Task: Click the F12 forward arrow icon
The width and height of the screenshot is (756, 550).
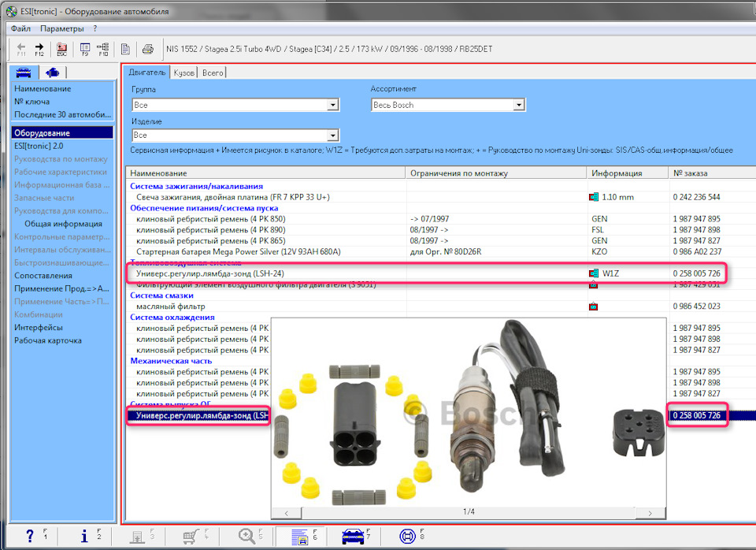Action: coord(39,49)
